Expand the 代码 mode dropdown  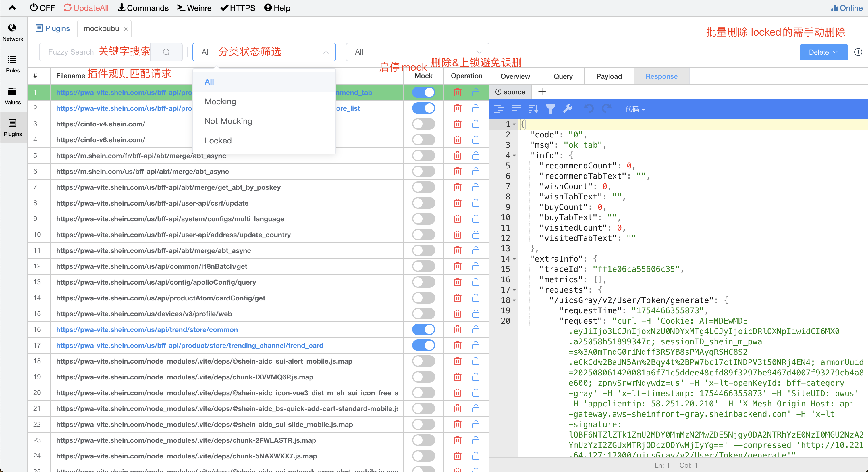tap(635, 109)
